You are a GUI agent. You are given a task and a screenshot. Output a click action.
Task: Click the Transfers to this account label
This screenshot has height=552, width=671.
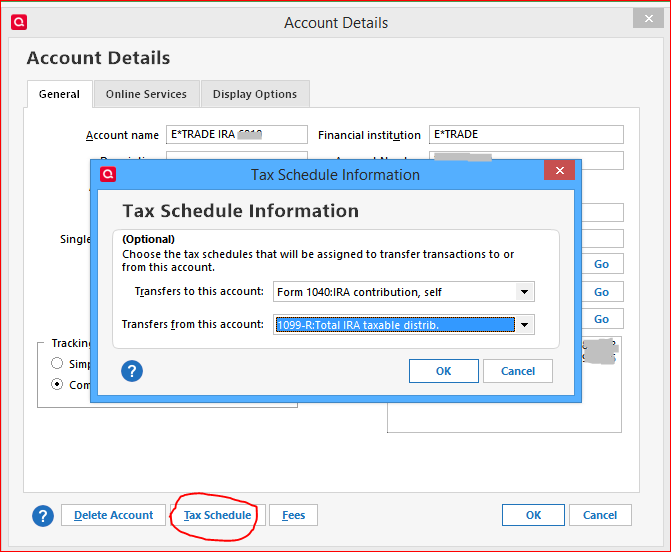(199, 291)
